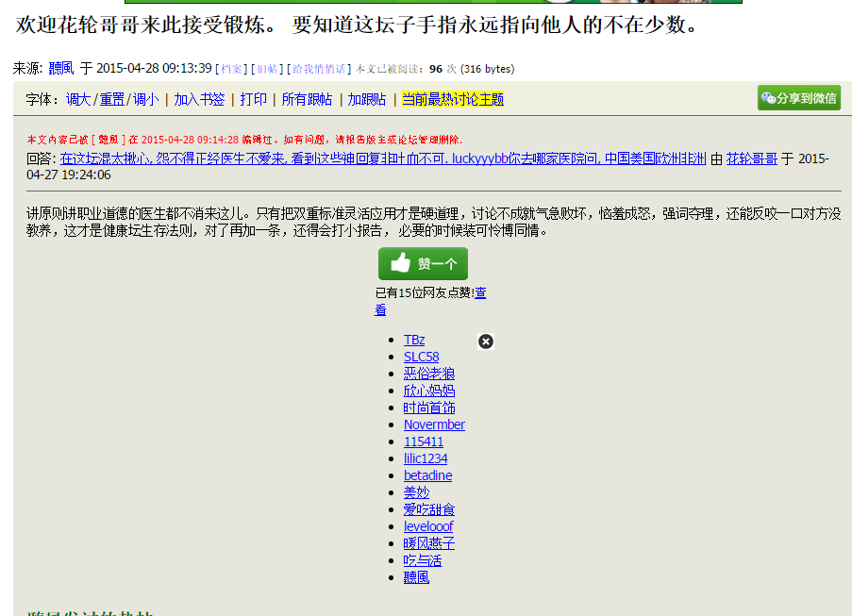Image resolution: width=852 pixels, height=616 pixels.
Task: Send a private message via 给我悄悄话
Action: tap(316, 69)
